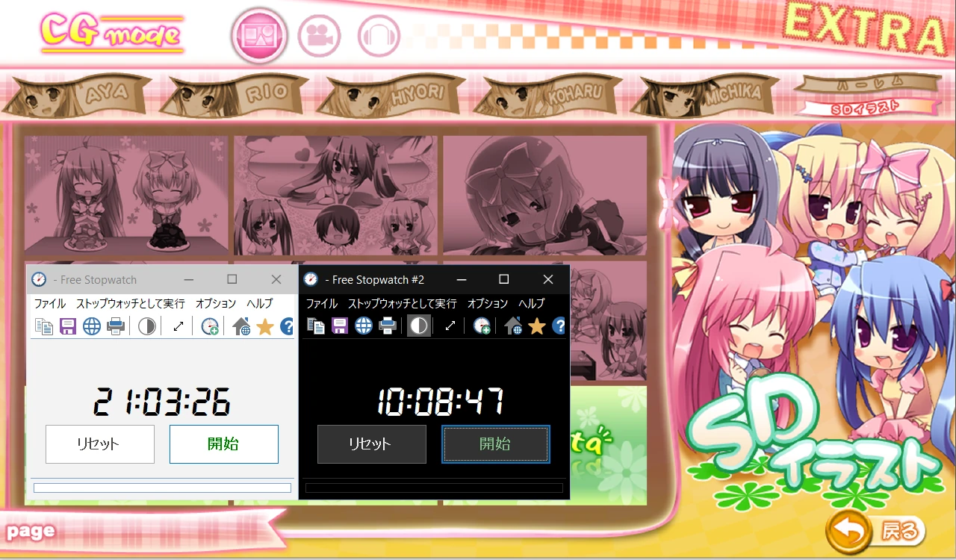Open オプション menu in Free Stopwatch window
Image resolution: width=956 pixels, height=560 pixels.
coord(216,304)
